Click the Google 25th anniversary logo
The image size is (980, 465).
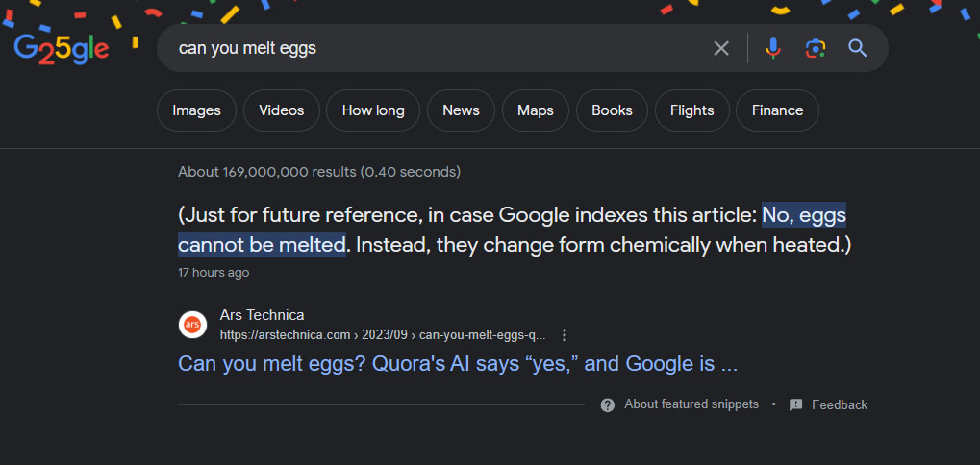click(x=62, y=49)
